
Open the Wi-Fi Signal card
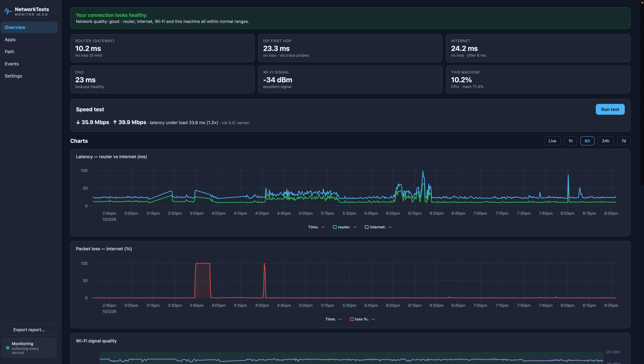[x=350, y=79]
